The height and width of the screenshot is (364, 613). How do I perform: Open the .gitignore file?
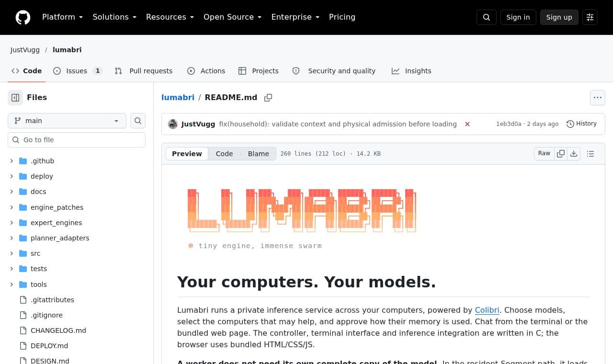pos(46,315)
